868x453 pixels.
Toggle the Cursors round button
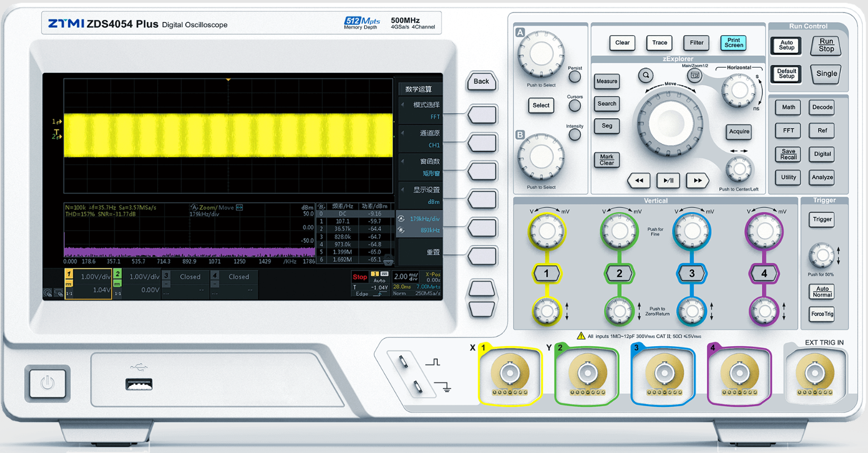pyautogui.click(x=575, y=105)
